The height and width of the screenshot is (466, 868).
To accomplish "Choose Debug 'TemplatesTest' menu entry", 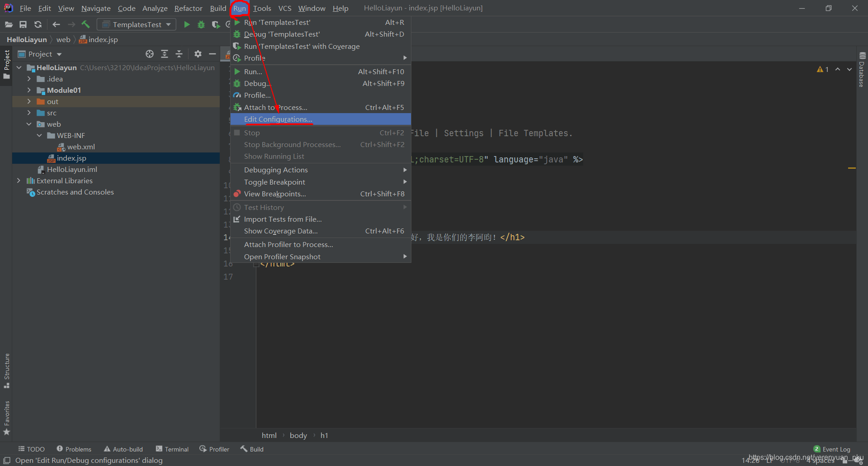I will tap(321, 34).
